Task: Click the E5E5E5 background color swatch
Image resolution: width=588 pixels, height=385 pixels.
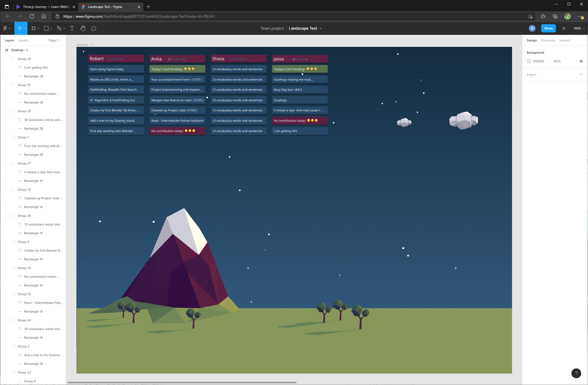Action: (x=529, y=61)
